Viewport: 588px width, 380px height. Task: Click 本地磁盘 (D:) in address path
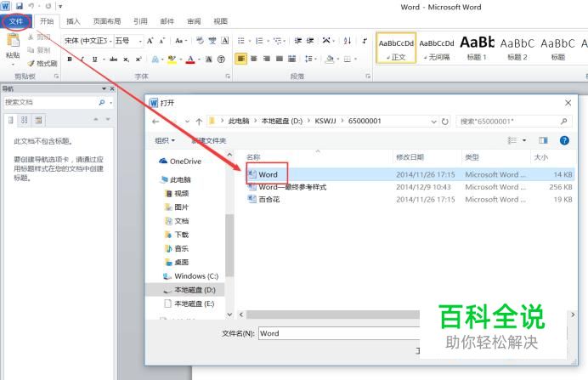[281, 122]
